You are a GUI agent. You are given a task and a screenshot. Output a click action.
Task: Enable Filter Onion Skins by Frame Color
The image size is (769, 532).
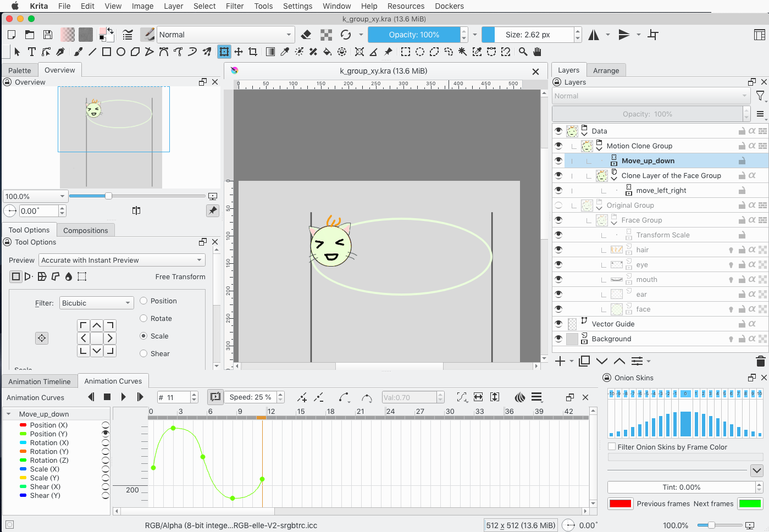(612, 447)
